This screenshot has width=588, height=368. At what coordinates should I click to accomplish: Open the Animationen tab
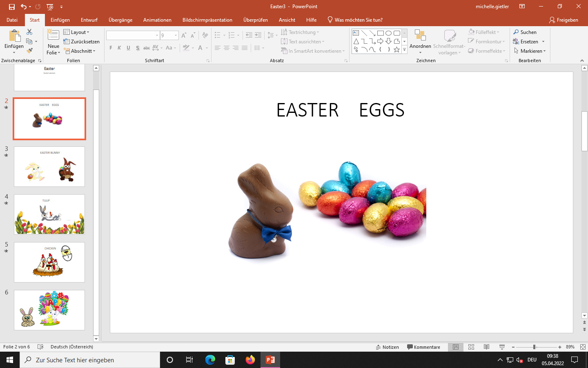(157, 20)
